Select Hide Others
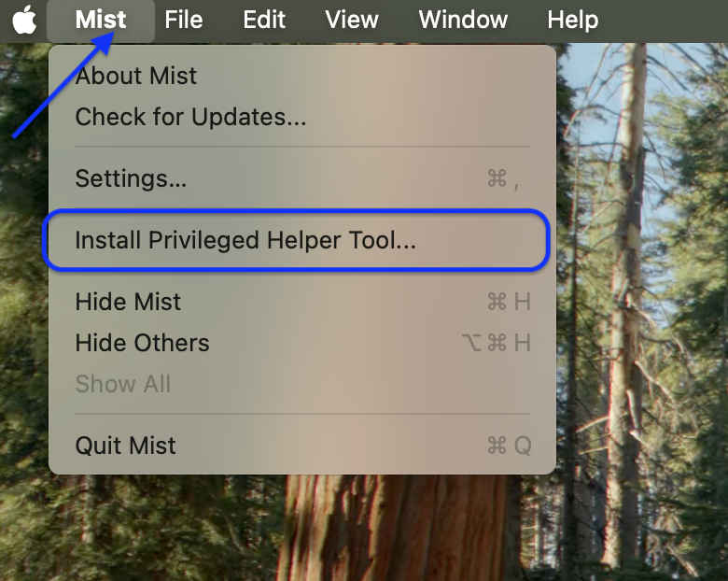This screenshot has width=728, height=581. 302,343
